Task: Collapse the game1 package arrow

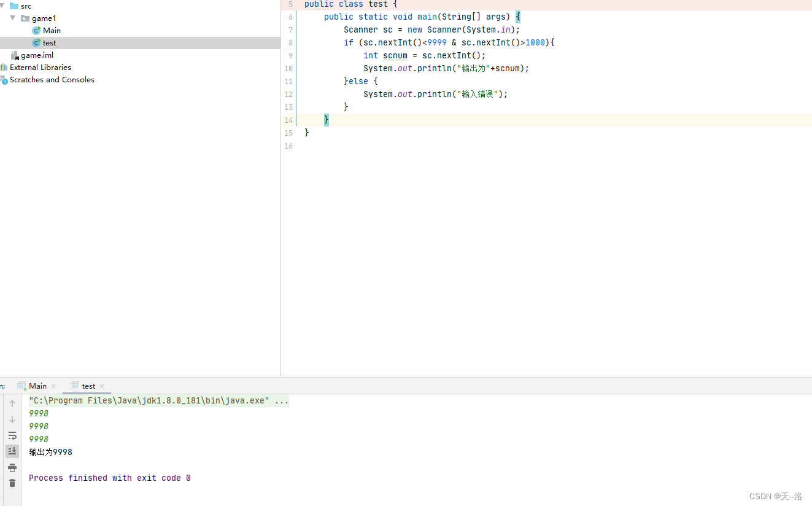Action: coord(13,18)
